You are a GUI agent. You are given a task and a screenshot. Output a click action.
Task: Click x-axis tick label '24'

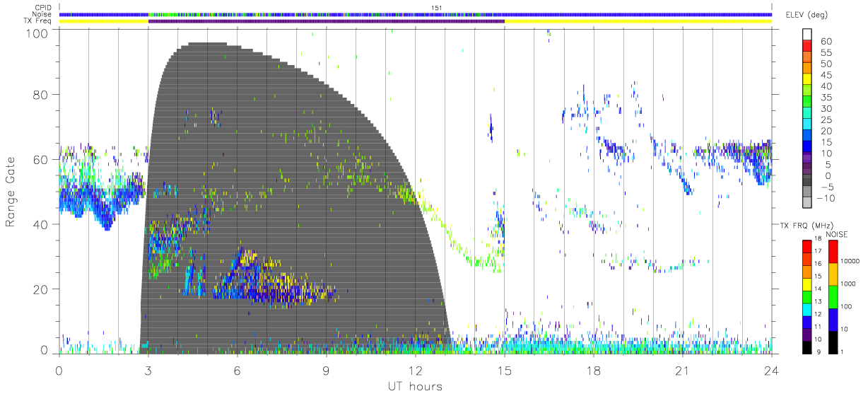pyautogui.click(x=771, y=371)
